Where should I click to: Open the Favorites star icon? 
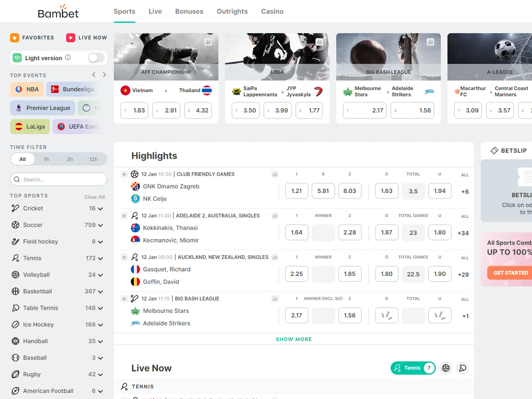pos(15,38)
